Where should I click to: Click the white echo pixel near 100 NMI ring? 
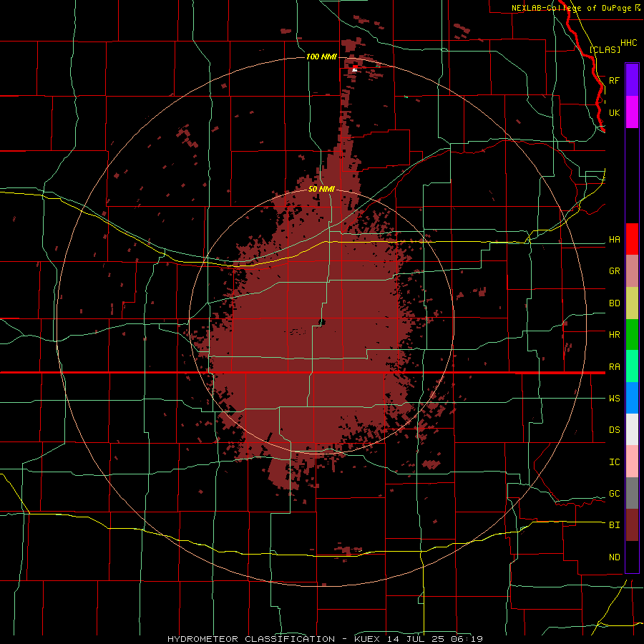point(355,69)
